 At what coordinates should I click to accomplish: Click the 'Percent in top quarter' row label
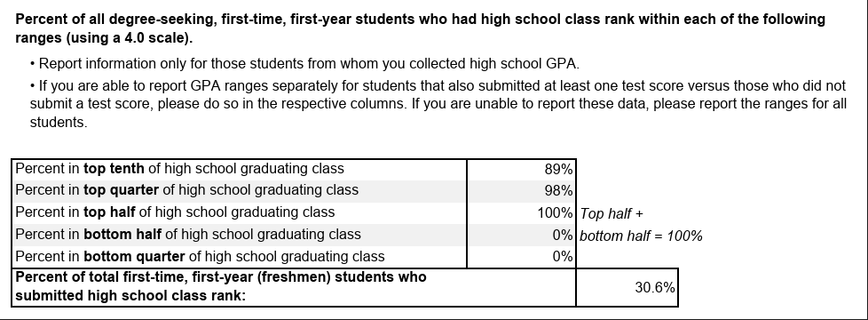pyautogui.click(x=239, y=191)
